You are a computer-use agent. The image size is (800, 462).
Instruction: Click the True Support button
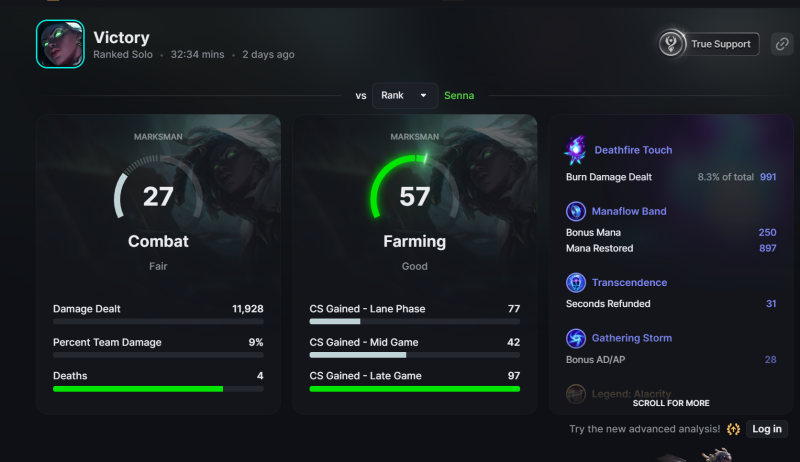click(708, 44)
